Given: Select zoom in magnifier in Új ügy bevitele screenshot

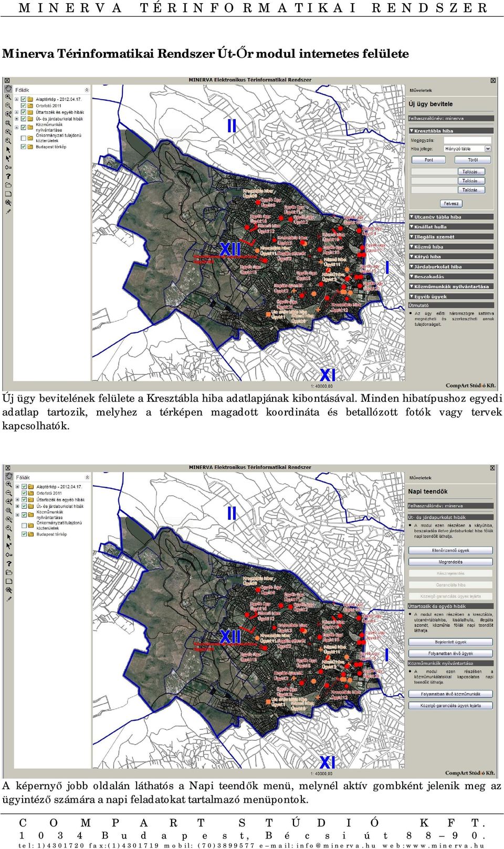Looking at the screenshot, I should 8,98.
